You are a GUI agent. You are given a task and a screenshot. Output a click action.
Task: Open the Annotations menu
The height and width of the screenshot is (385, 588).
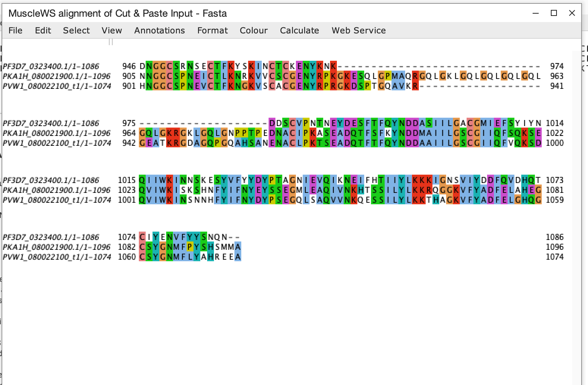coord(159,30)
